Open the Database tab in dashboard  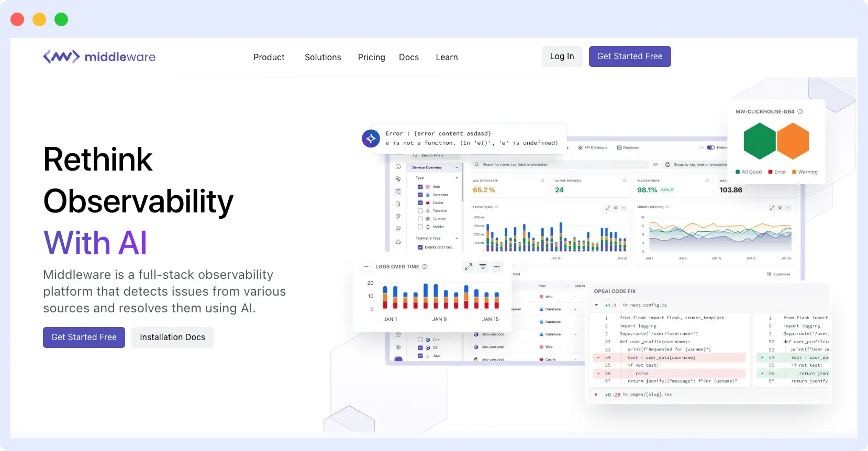point(628,148)
